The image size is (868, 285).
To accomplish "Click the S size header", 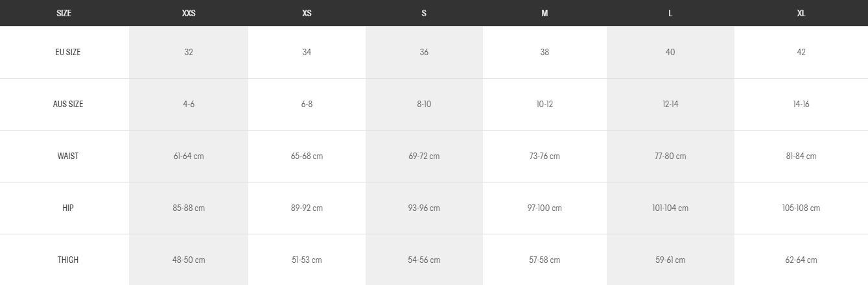I will pos(424,13).
